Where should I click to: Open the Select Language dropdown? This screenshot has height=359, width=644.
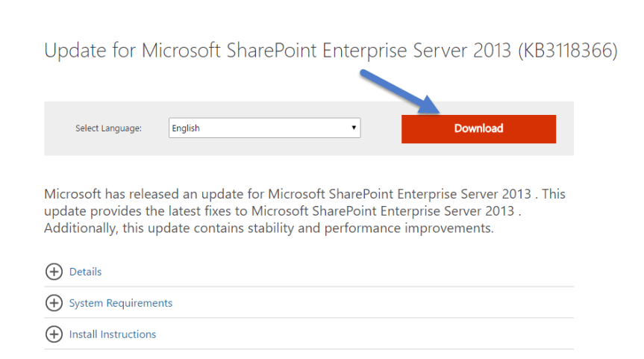point(264,128)
